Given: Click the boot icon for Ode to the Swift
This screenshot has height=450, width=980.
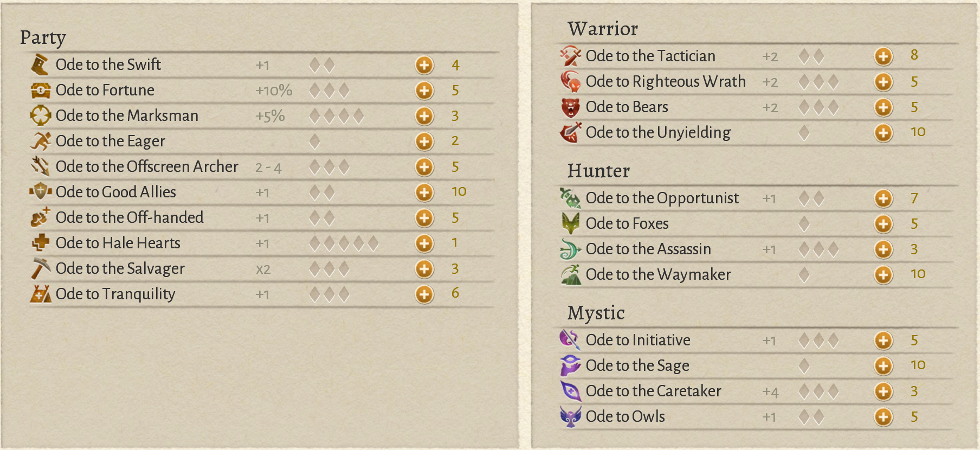Looking at the screenshot, I should (x=40, y=65).
